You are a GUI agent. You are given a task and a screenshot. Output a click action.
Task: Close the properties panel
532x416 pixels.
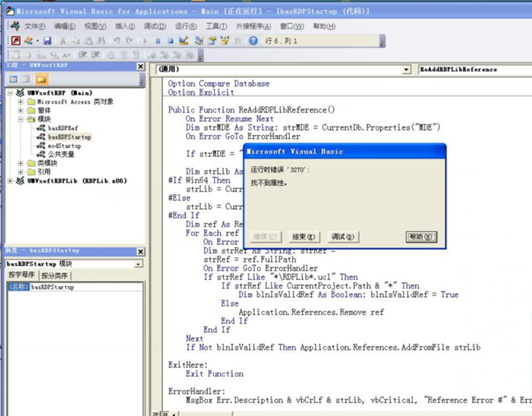point(140,251)
